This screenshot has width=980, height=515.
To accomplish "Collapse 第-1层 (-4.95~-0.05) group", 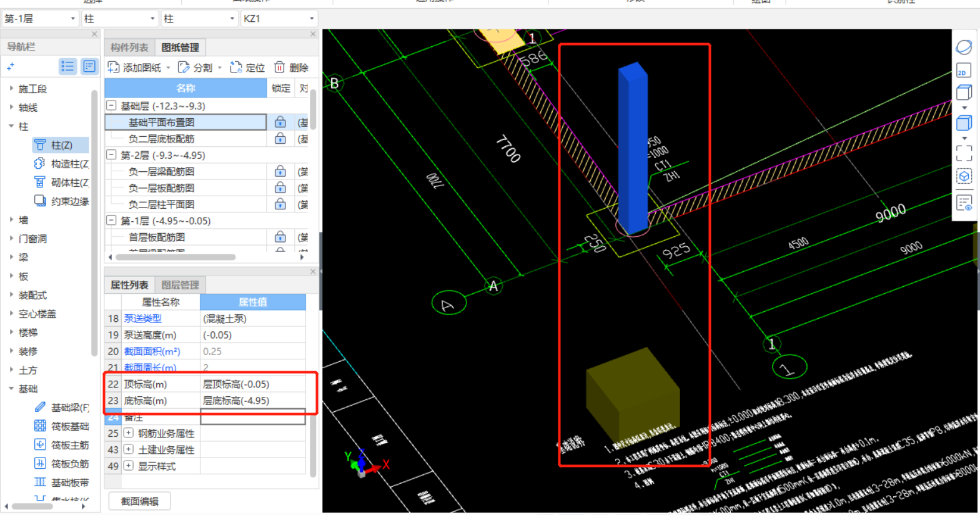I will point(111,220).
